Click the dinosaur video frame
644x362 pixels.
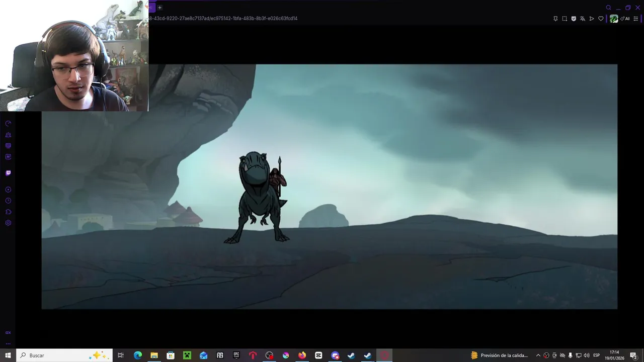[x=330, y=187]
